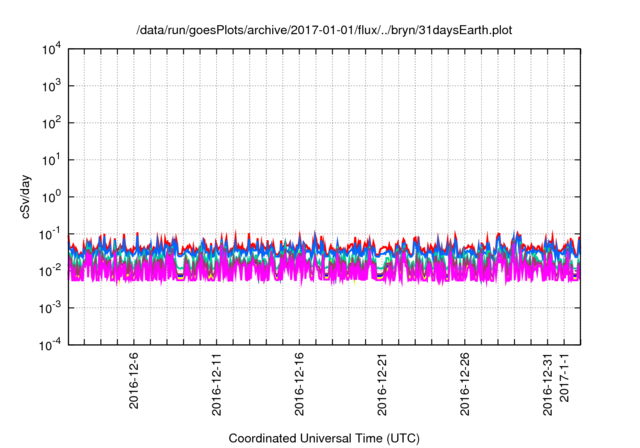Click the 10^-2 y-axis tick label
This screenshot has width=640, height=448.
click(x=49, y=270)
